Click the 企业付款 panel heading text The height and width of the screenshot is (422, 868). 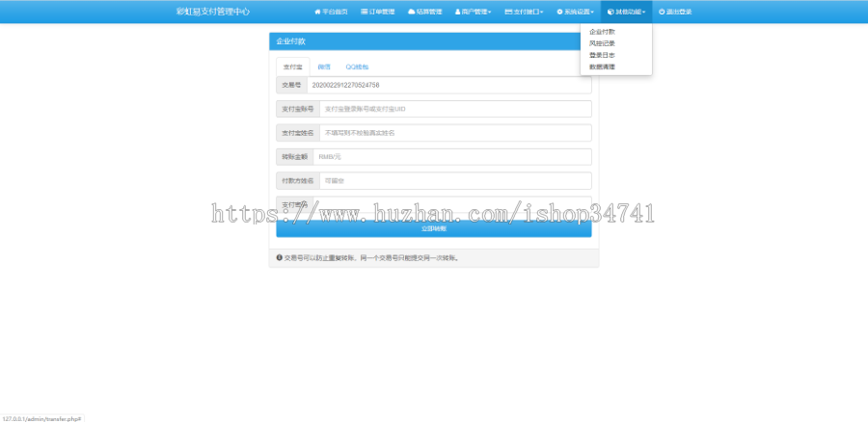coord(291,41)
